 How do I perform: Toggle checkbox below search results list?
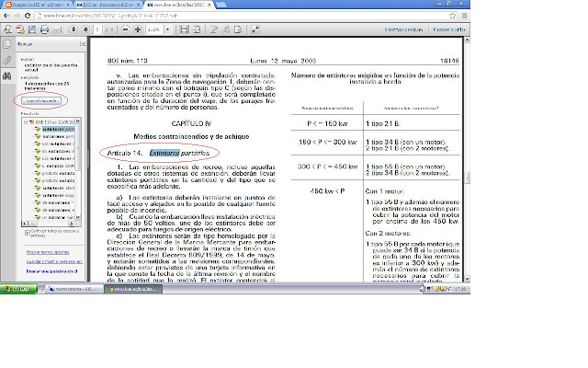pos(28,233)
